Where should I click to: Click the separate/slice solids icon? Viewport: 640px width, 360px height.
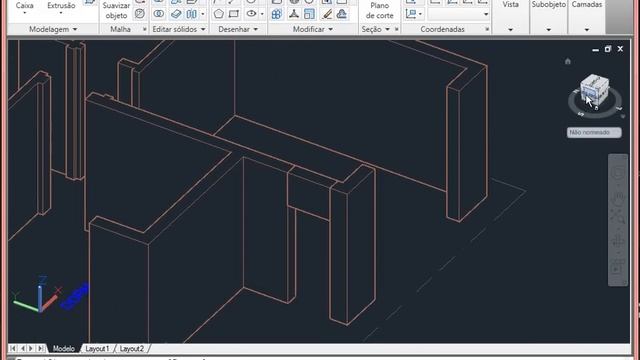pyautogui.click(x=191, y=14)
